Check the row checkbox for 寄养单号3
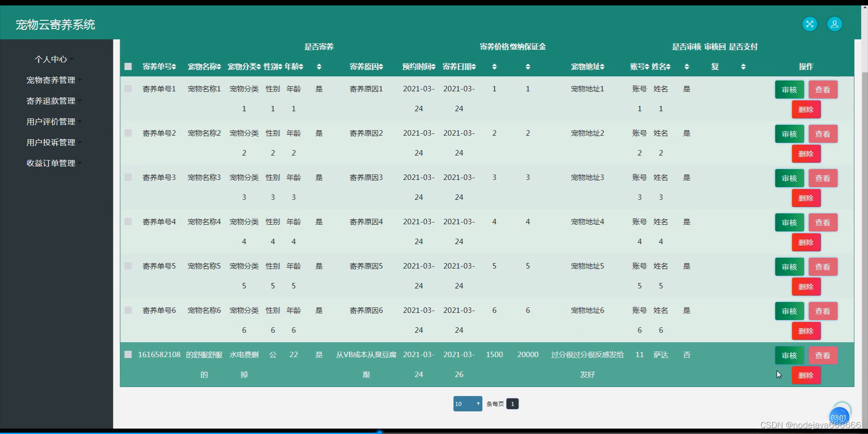The height and width of the screenshot is (434, 868). (x=128, y=177)
